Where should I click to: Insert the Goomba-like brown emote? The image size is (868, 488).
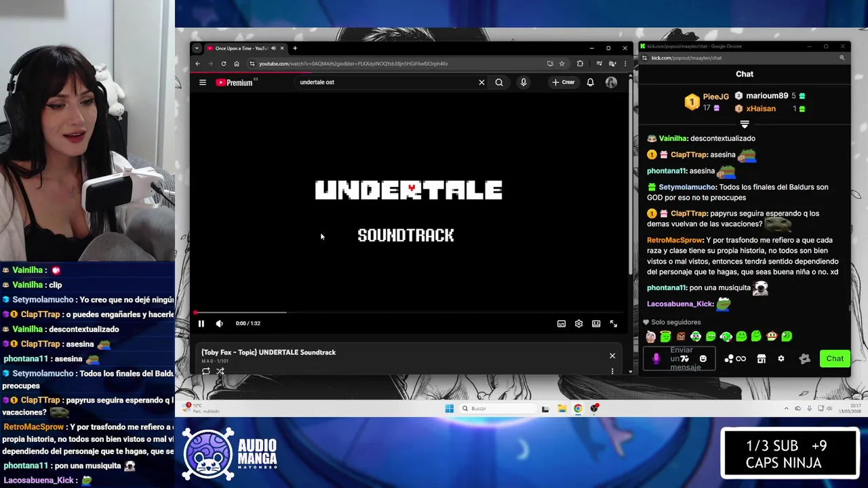681,336
